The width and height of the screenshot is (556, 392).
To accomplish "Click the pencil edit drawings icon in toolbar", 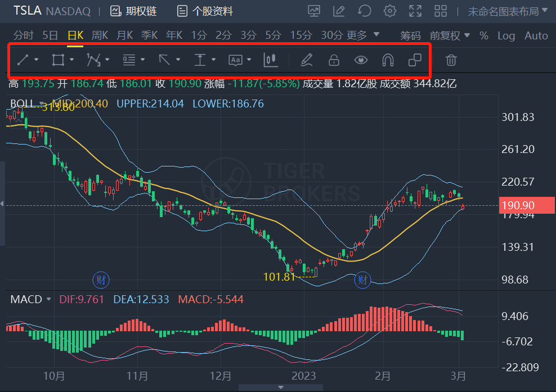I will (x=306, y=60).
